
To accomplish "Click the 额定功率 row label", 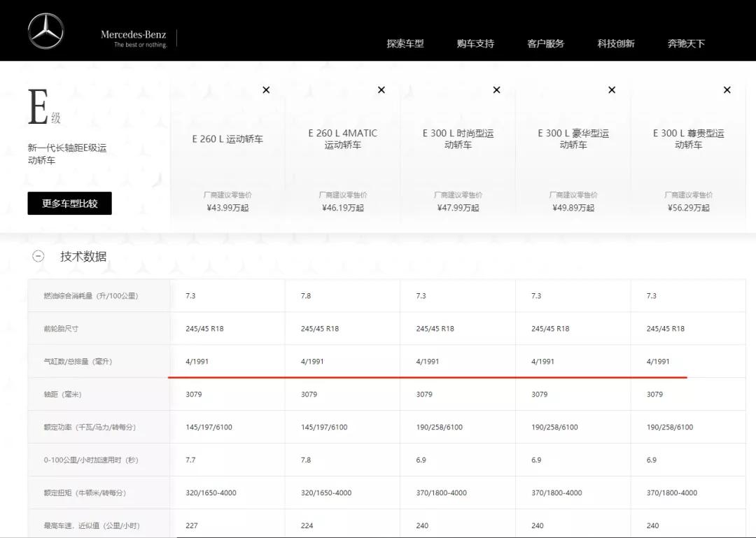I will tap(90, 427).
